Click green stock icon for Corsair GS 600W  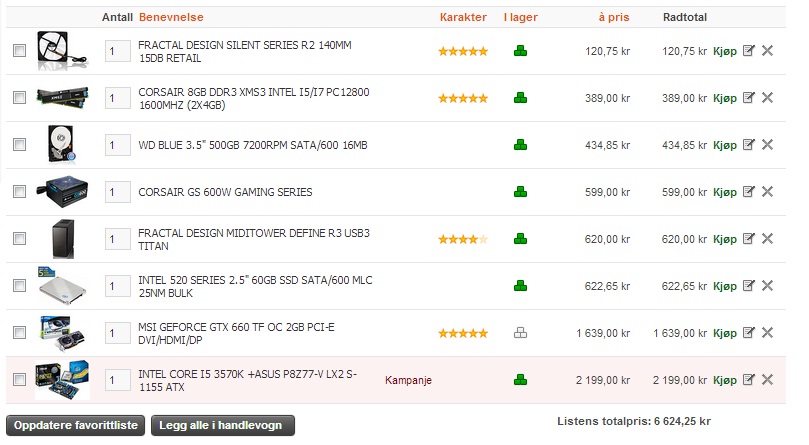point(520,192)
